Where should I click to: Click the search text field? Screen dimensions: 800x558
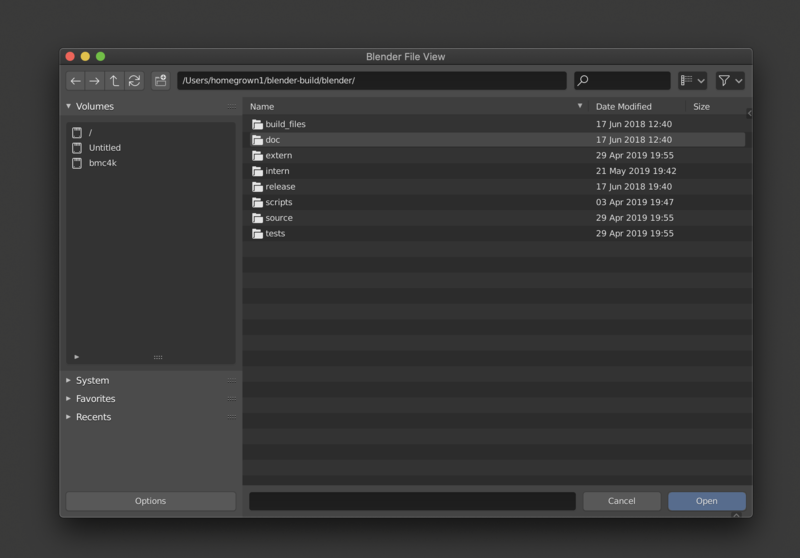point(622,81)
